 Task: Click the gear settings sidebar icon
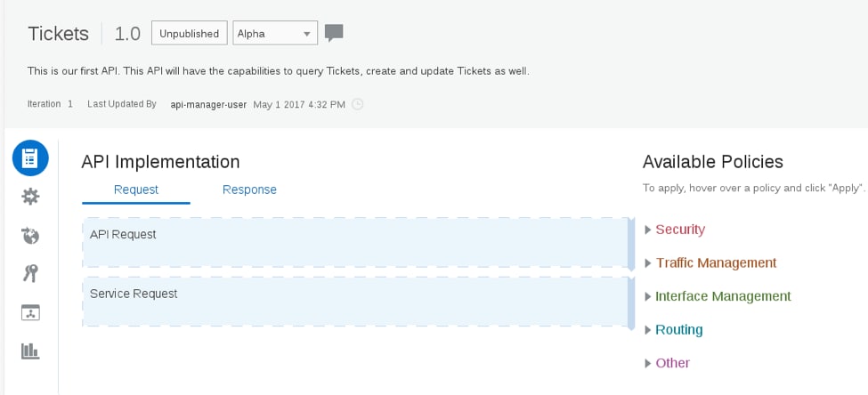click(30, 197)
